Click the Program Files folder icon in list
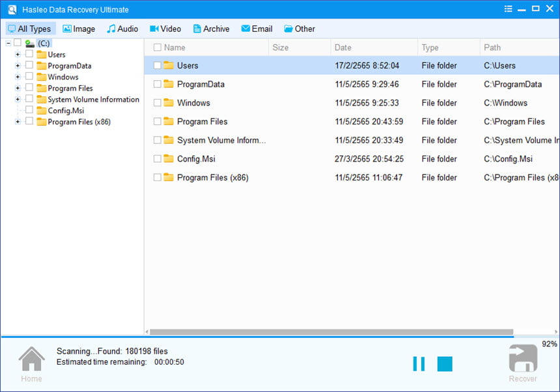 pyautogui.click(x=169, y=121)
